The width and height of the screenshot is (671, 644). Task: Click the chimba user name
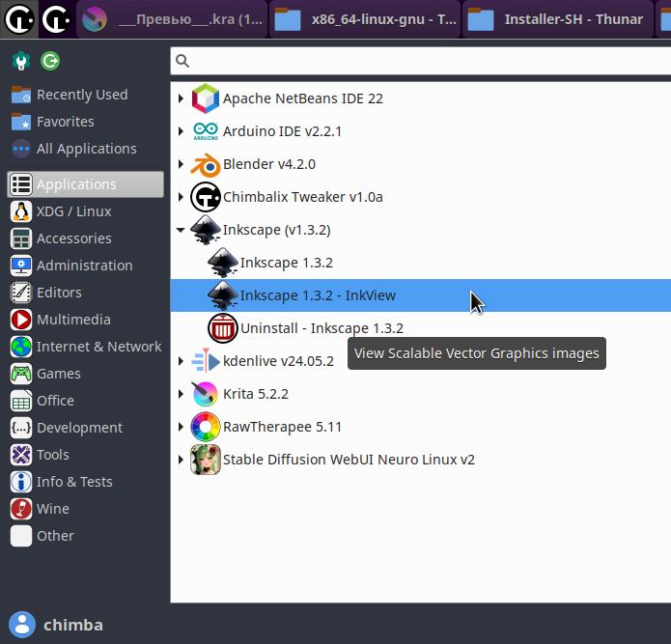(73, 625)
